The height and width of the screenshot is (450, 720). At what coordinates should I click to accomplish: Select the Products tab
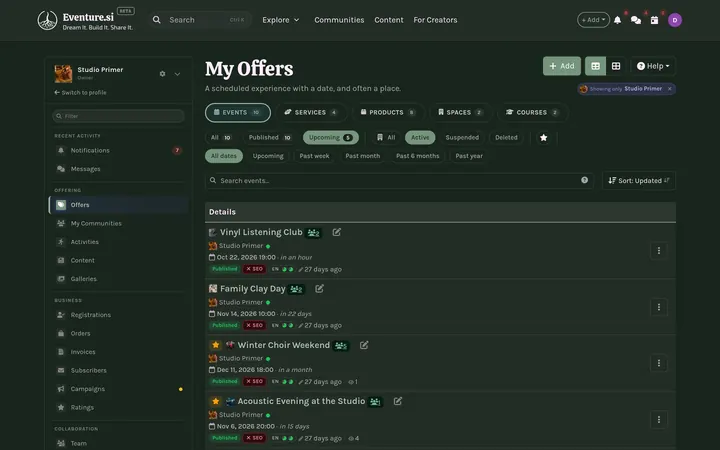pos(388,112)
